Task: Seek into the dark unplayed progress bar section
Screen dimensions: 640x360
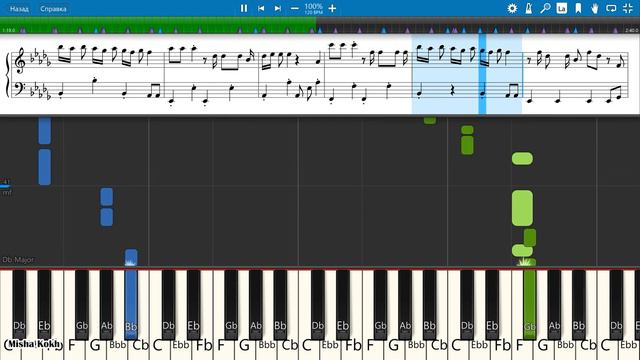Action: [x=478, y=24]
